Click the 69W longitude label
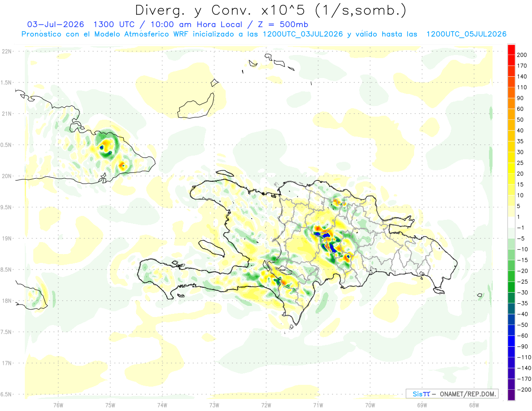 [x=422, y=405]
